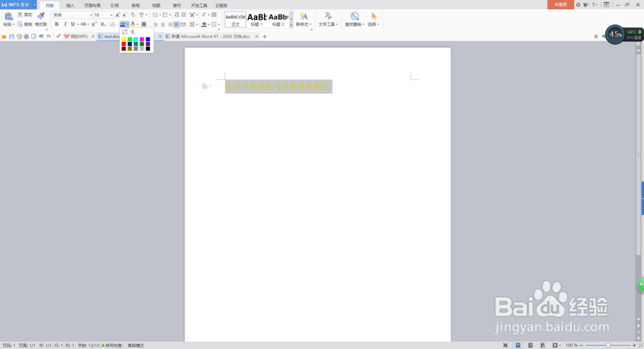Switch to the 开发工具 ribbon tab
This screenshot has width=644, height=349.
[x=199, y=5]
